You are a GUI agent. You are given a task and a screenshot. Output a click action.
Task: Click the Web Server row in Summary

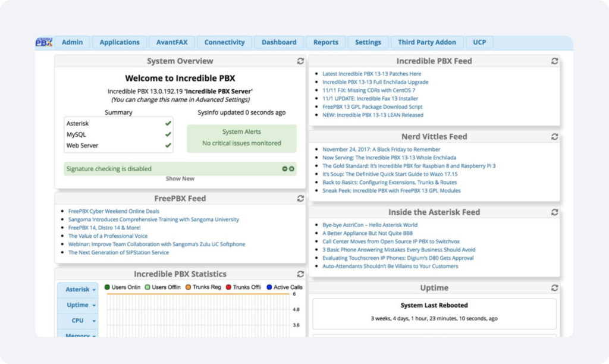click(x=118, y=146)
